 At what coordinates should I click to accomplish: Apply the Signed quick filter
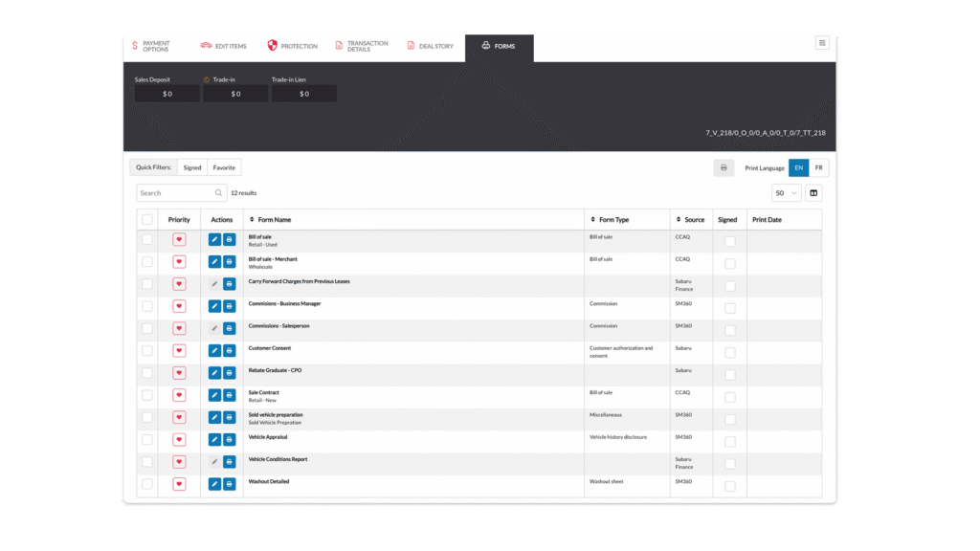click(192, 167)
